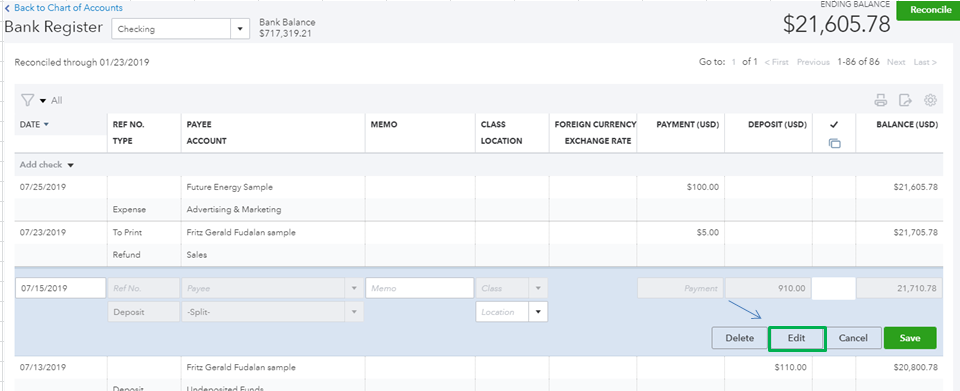Click the Cancel button

point(853,338)
